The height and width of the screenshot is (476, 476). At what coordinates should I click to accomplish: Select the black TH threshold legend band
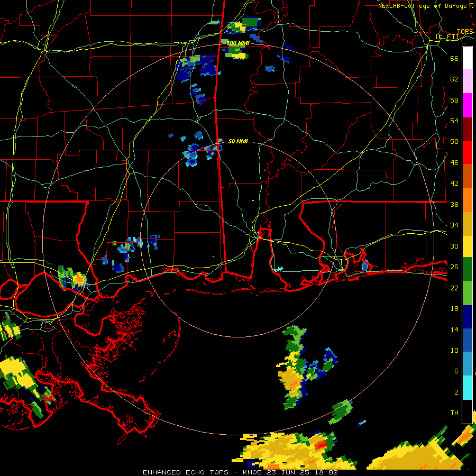coord(467,411)
